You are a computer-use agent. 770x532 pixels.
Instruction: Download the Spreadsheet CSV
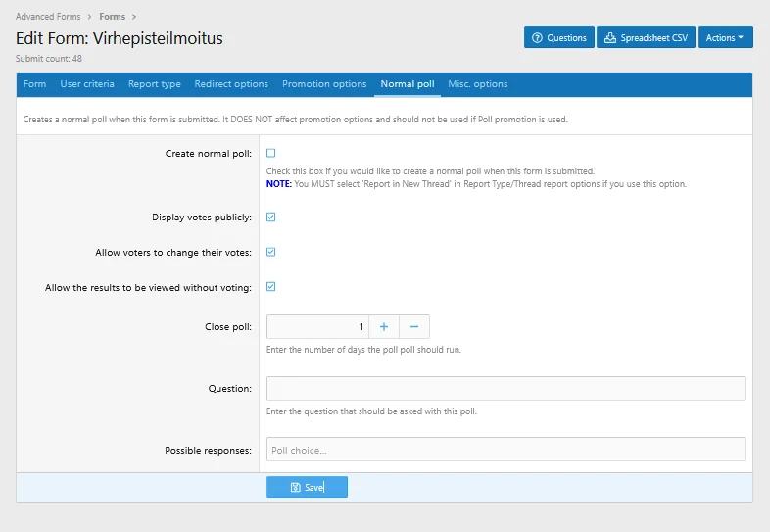(x=646, y=37)
